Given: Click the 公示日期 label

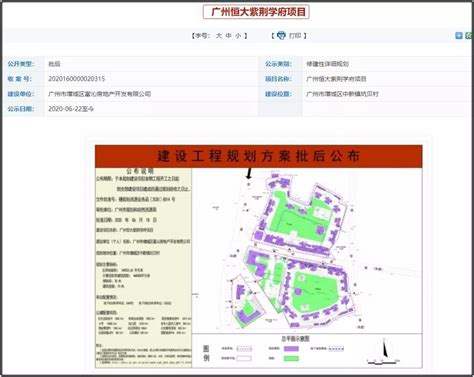Looking at the screenshot, I should 21,109.
